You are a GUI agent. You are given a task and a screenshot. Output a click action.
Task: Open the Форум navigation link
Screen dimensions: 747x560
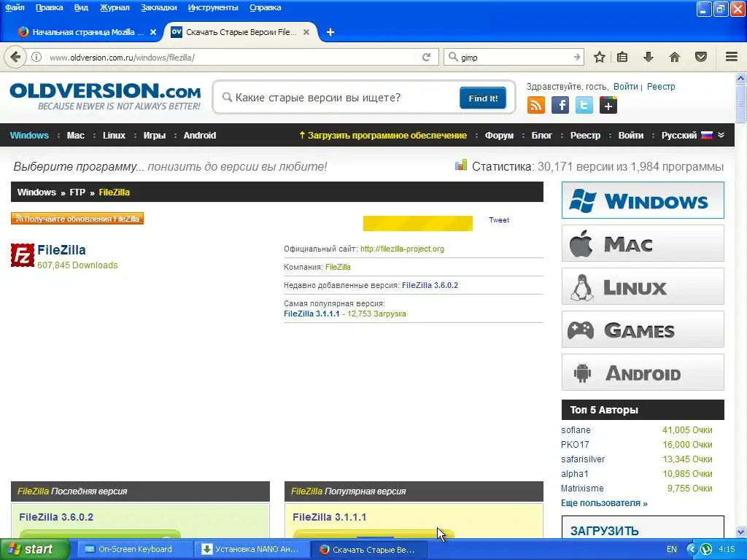499,135
